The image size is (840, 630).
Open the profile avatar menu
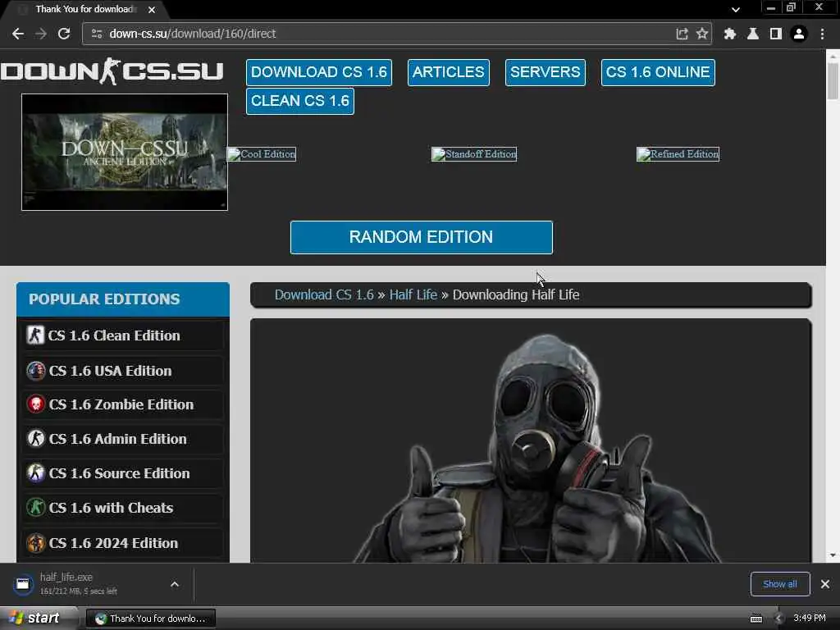click(x=799, y=34)
